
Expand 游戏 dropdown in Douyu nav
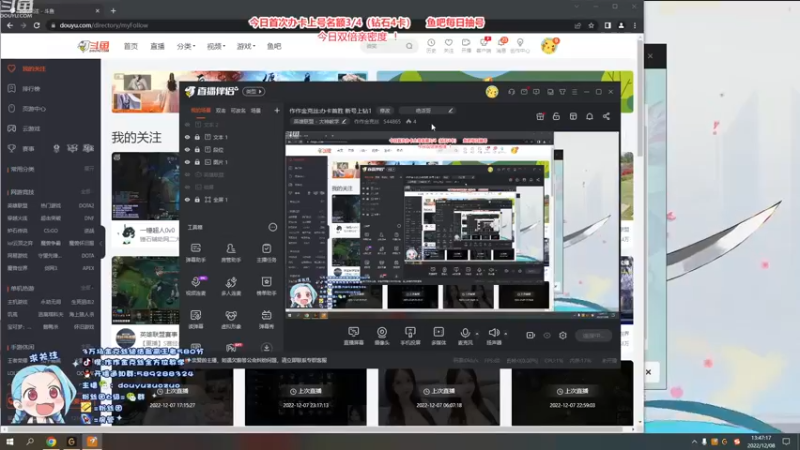click(246, 46)
